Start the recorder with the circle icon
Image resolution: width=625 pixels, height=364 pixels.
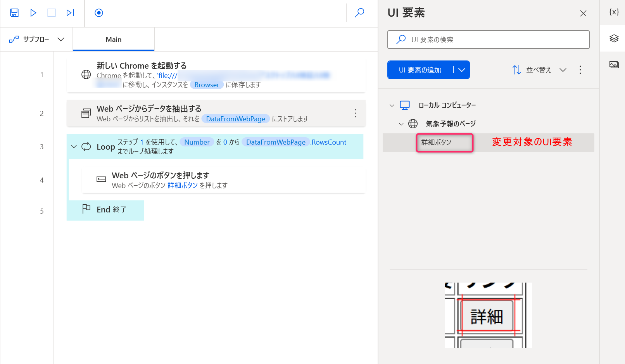(99, 13)
